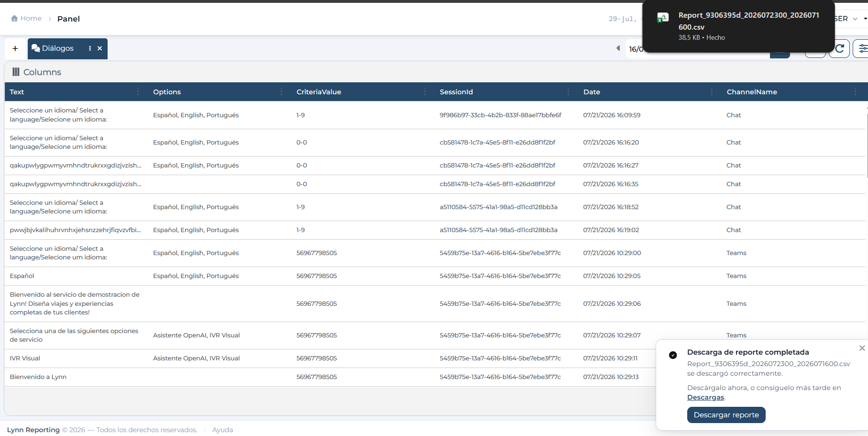Select date cell 07/21/2026 16:18:52
868x436 pixels.
[x=611, y=207]
